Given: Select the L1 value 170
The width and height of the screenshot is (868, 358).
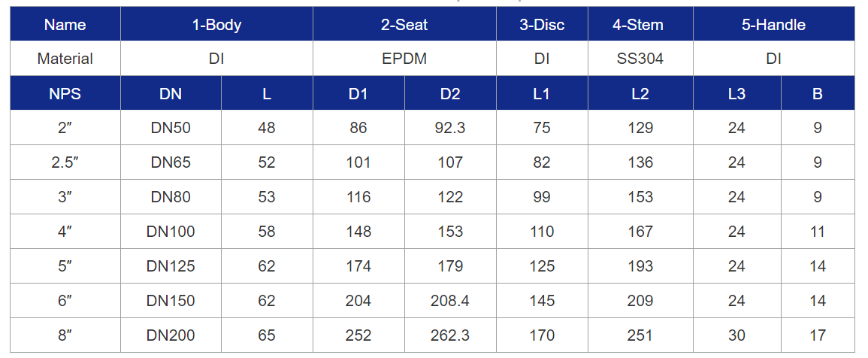Looking at the screenshot, I should click(542, 335).
